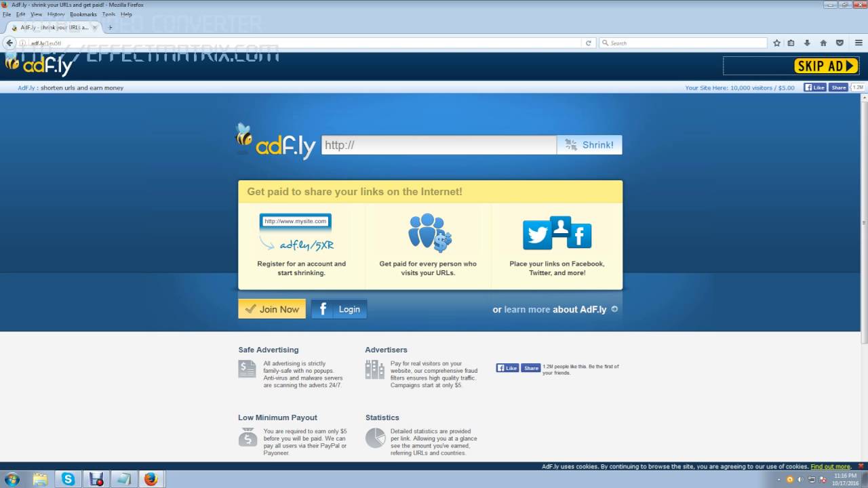Click the Statistics pie chart icon

375,438
